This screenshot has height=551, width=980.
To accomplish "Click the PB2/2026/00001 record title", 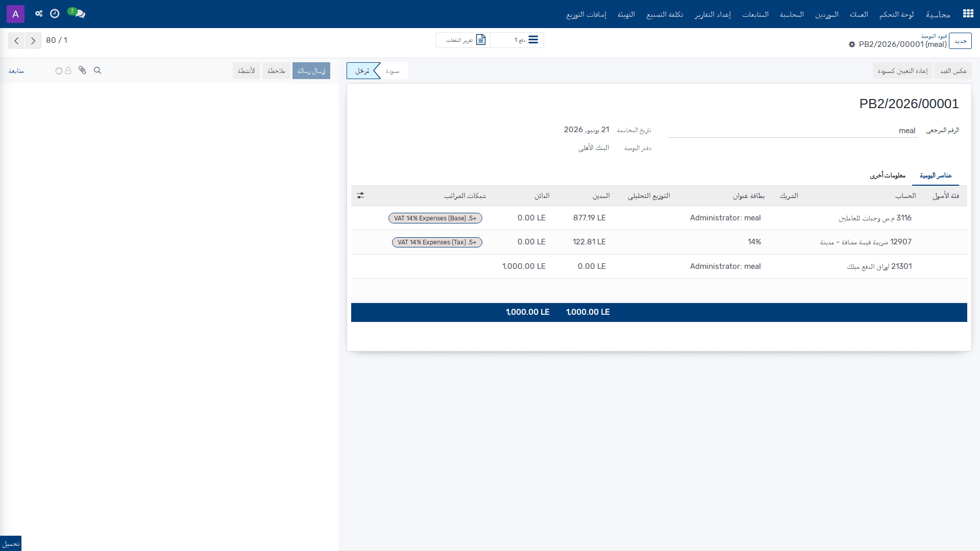I will pyautogui.click(x=909, y=104).
